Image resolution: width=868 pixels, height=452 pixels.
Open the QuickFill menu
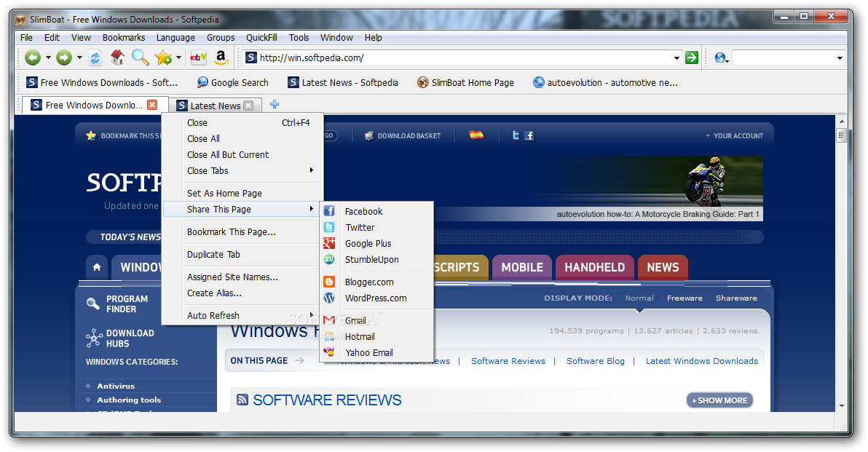[261, 38]
